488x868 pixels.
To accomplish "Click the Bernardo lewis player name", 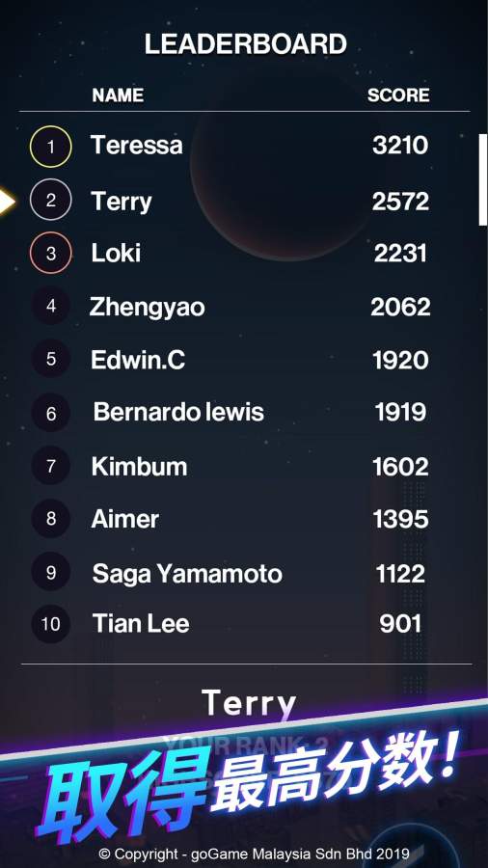I will (x=178, y=413).
